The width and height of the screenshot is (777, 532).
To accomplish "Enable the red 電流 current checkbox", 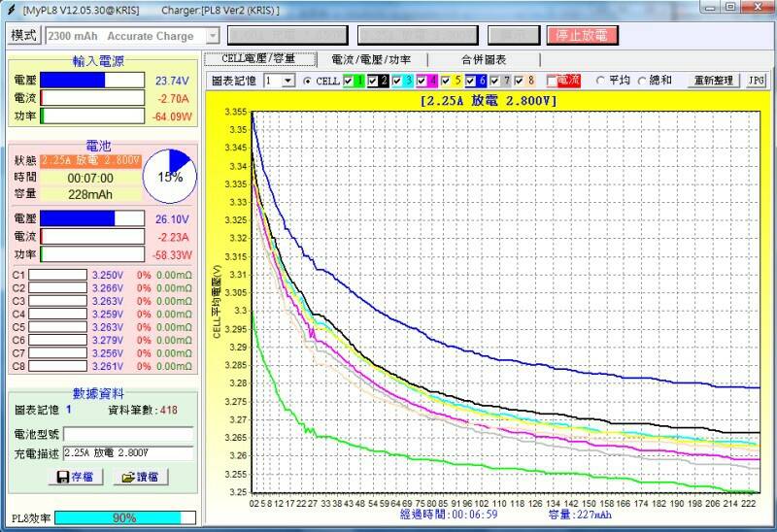I will (552, 81).
